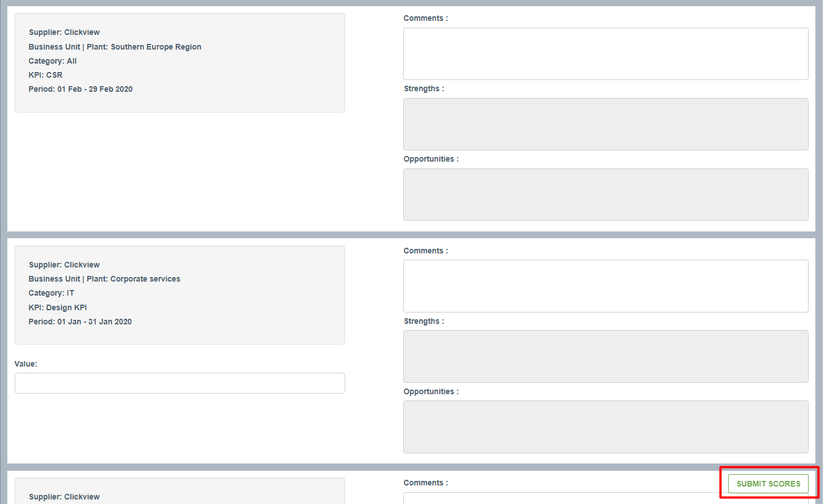Click the Opportunities label above the Design KPI box
The height and width of the screenshot is (504, 830).
431,391
